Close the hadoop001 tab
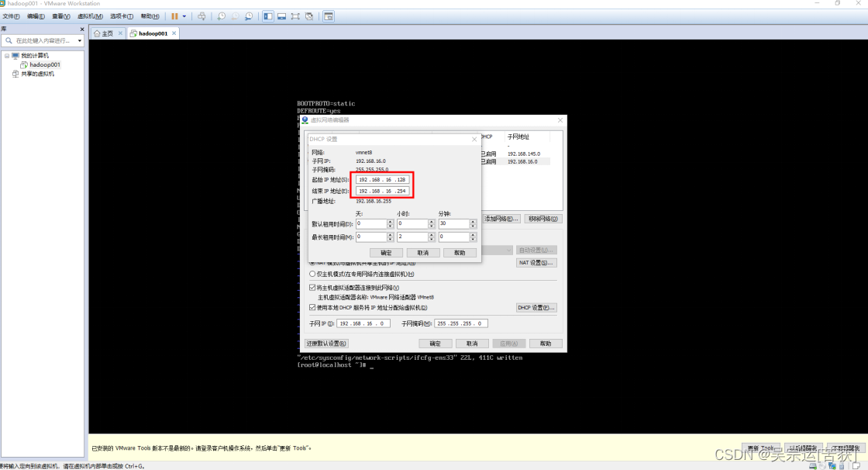The image size is (868, 470). (174, 33)
